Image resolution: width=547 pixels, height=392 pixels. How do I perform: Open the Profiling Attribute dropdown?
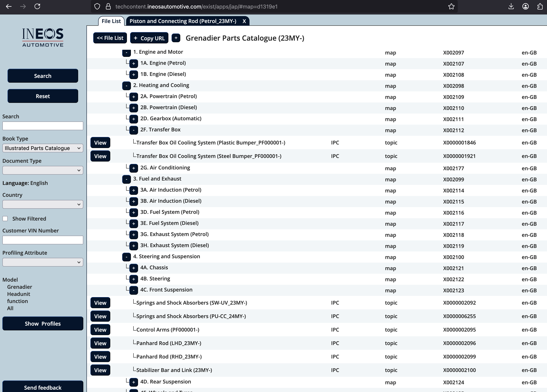43,262
